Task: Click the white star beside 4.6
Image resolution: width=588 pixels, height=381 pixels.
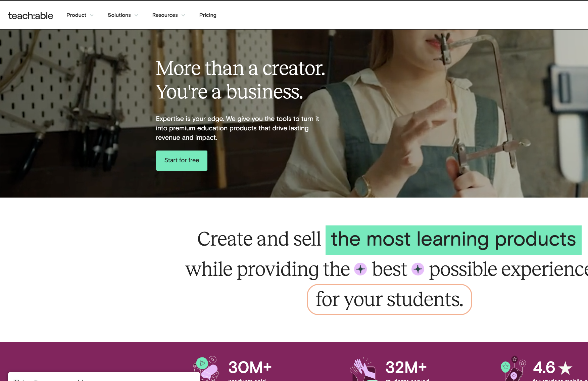Action: tap(566, 368)
